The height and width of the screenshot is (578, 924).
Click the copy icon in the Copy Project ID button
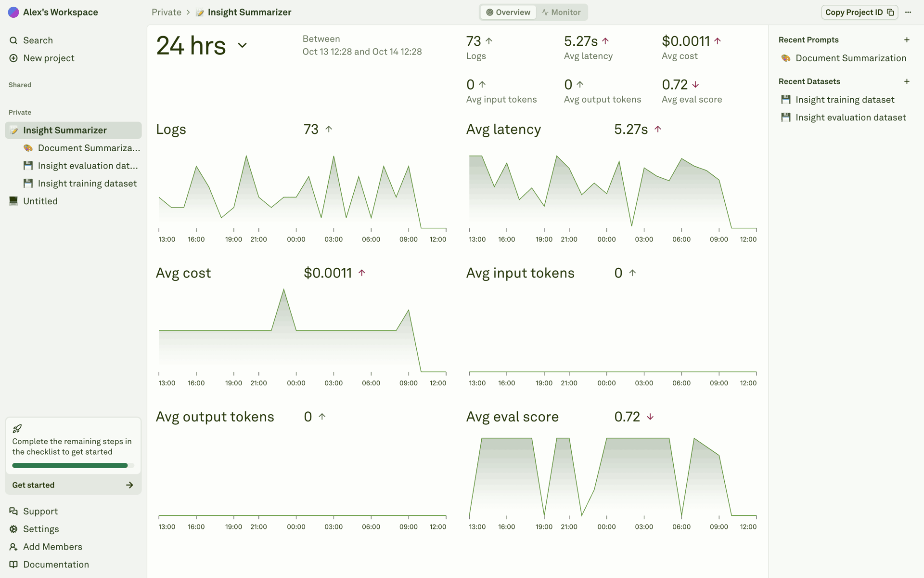pos(890,13)
